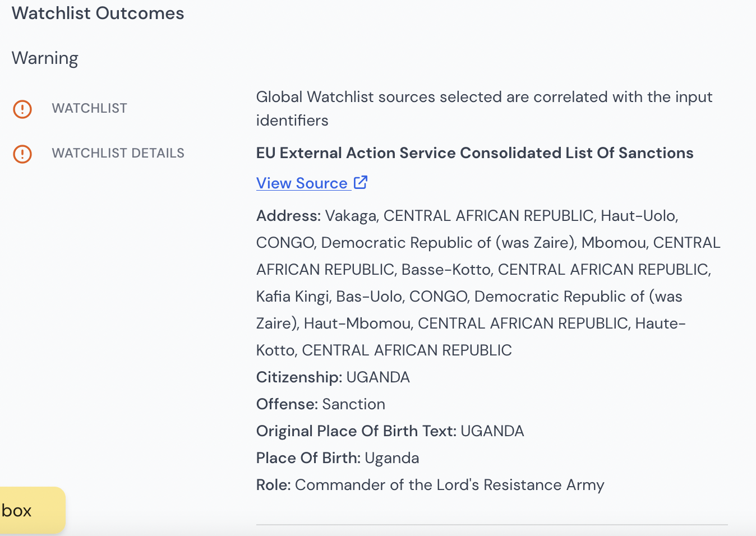The width and height of the screenshot is (756, 536).
Task: Click the Citizenship field label
Action: pyautogui.click(x=299, y=377)
